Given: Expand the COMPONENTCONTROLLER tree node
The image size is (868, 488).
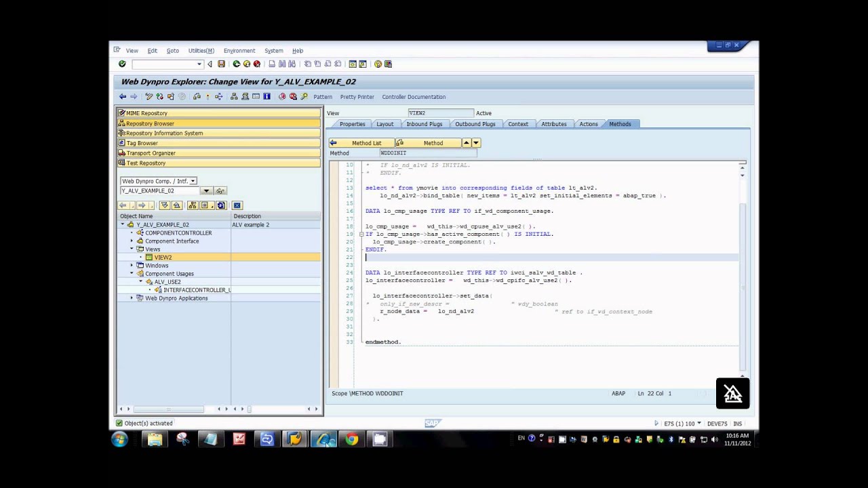Looking at the screenshot, I should [132, 233].
